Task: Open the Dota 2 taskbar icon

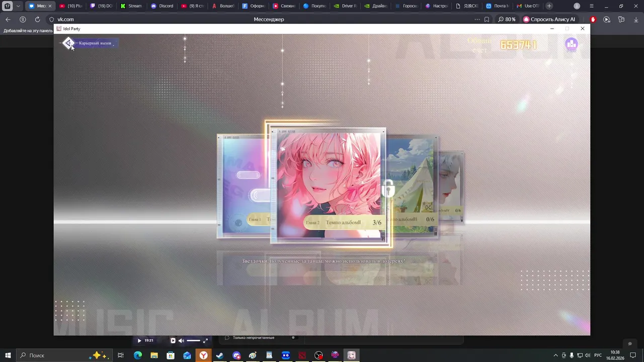Action: pos(302,355)
